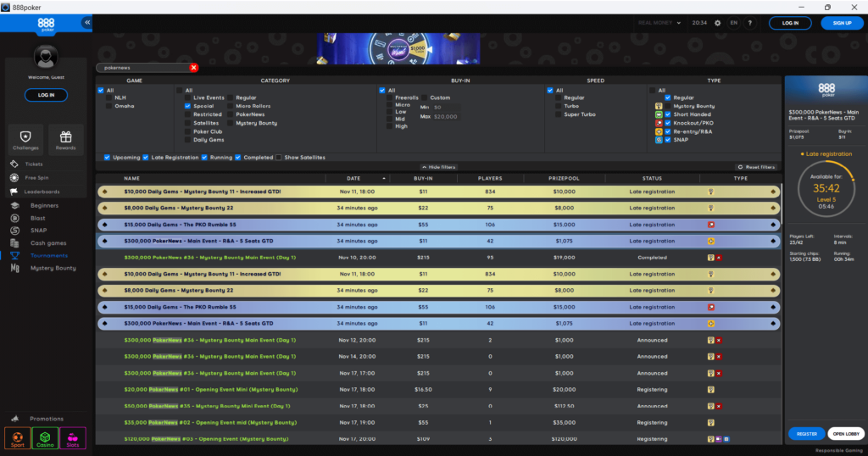Viewport: 868px width, 456px height.
Task: Uncheck the Special category checkbox
Action: [x=187, y=106]
